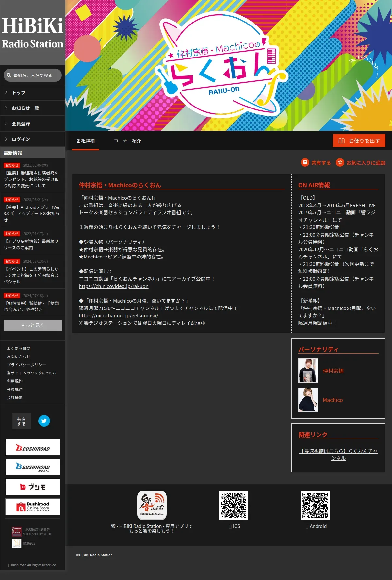The height and width of the screenshot is (580, 392).
Task: Click the 共有する share icon at top
Action: (x=305, y=162)
